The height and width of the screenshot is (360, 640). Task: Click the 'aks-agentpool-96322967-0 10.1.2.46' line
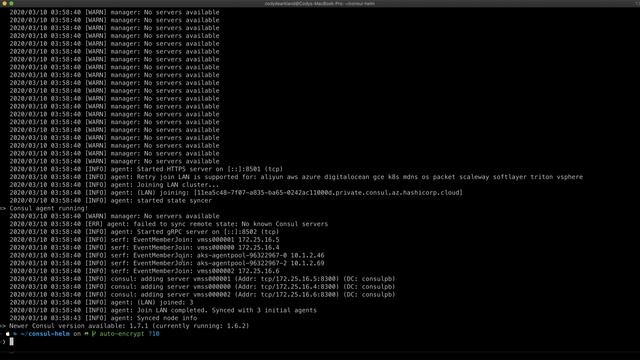point(167,256)
